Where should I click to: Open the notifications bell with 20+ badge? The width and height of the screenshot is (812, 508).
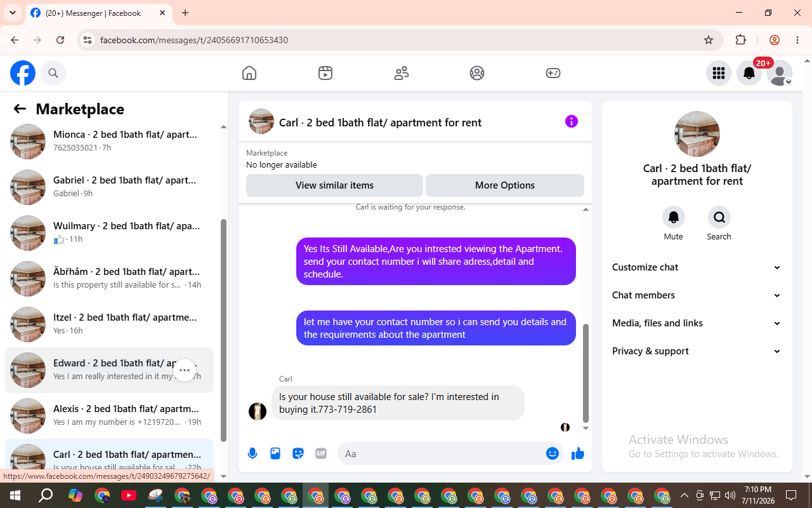click(x=749, y=73)
